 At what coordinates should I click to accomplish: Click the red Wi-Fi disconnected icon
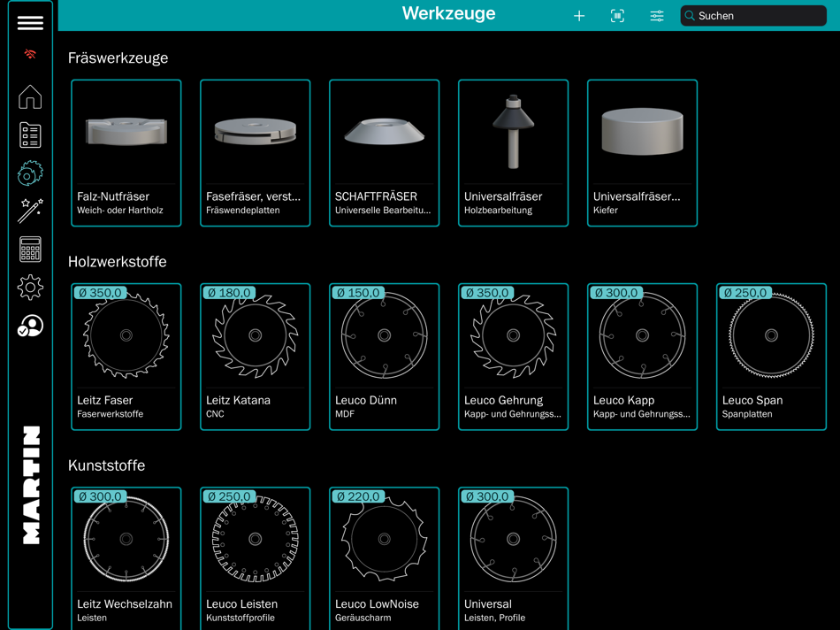click(30, 54)
